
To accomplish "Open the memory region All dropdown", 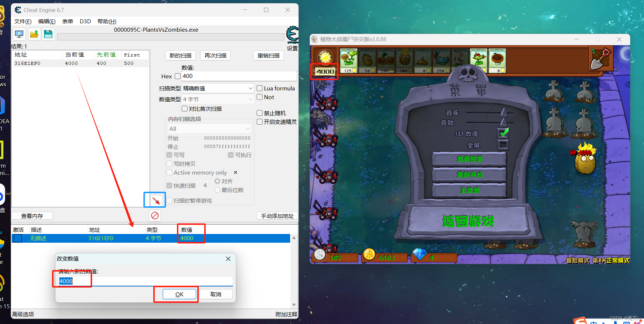I will pos(209,129).
